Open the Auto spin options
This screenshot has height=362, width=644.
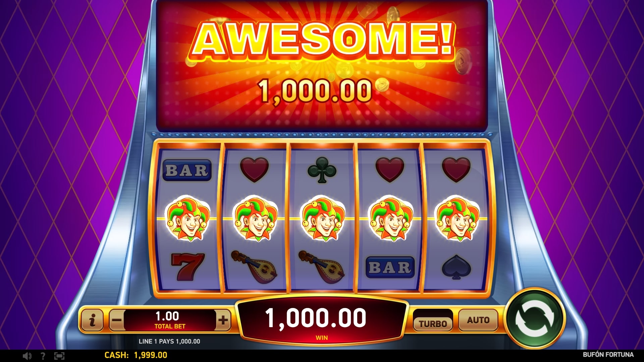(478, 320)
